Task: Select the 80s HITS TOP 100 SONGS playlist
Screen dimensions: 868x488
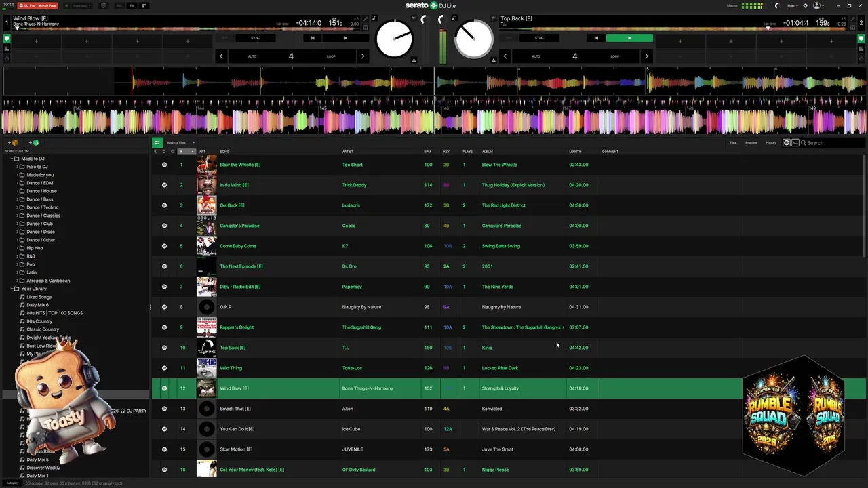Action: coord(54,313)
